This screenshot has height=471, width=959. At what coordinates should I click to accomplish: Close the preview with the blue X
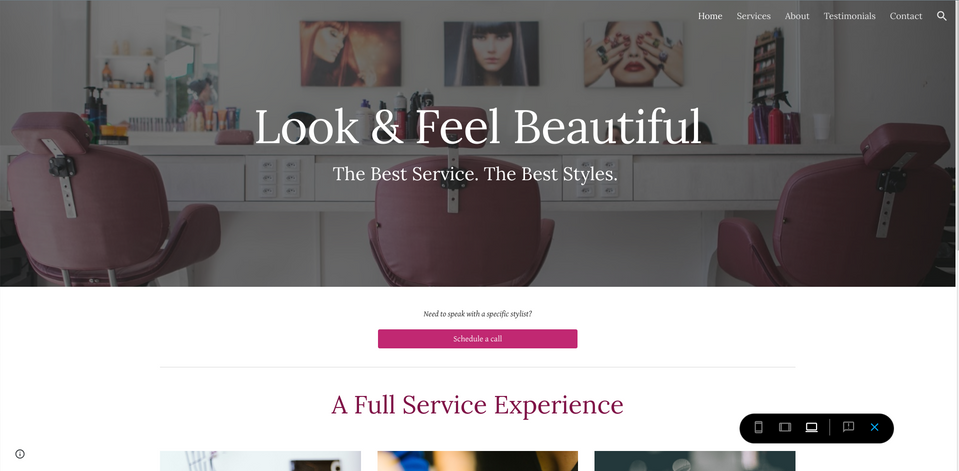pos(875,427)
